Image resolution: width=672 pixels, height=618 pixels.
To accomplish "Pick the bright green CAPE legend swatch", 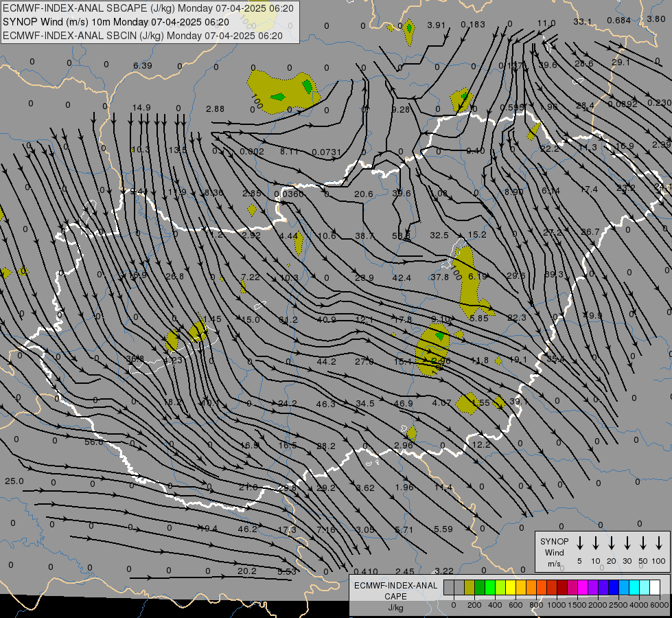I will [490, 587].
